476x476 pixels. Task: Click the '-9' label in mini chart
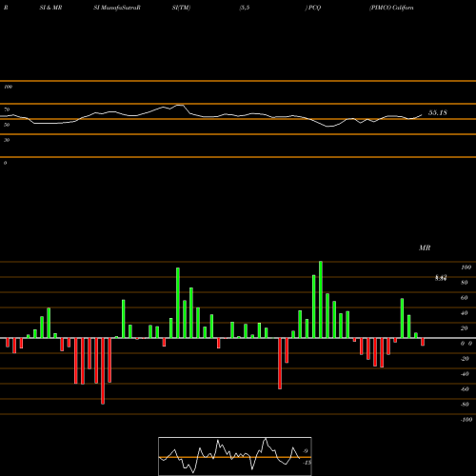pyautogui.click(x=305, y=451)
